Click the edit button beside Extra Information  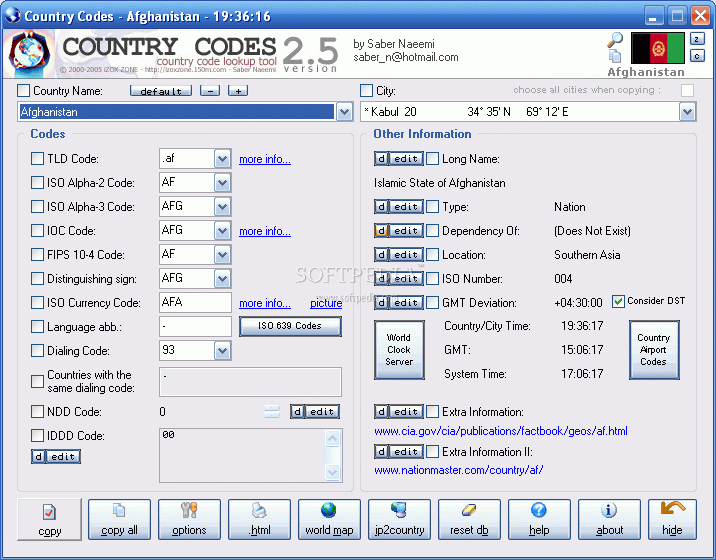(x=406, y=412)
